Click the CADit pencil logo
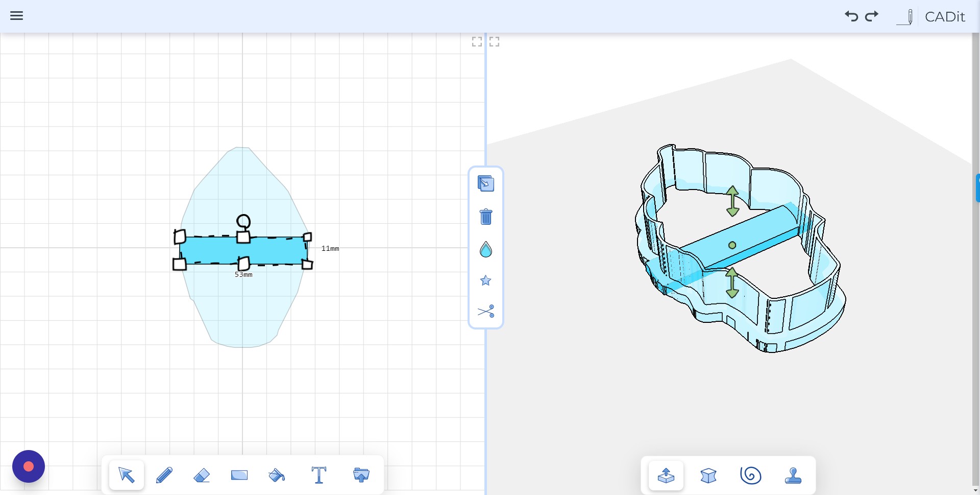Screen dimensions: 980x495 coord(905,16)
